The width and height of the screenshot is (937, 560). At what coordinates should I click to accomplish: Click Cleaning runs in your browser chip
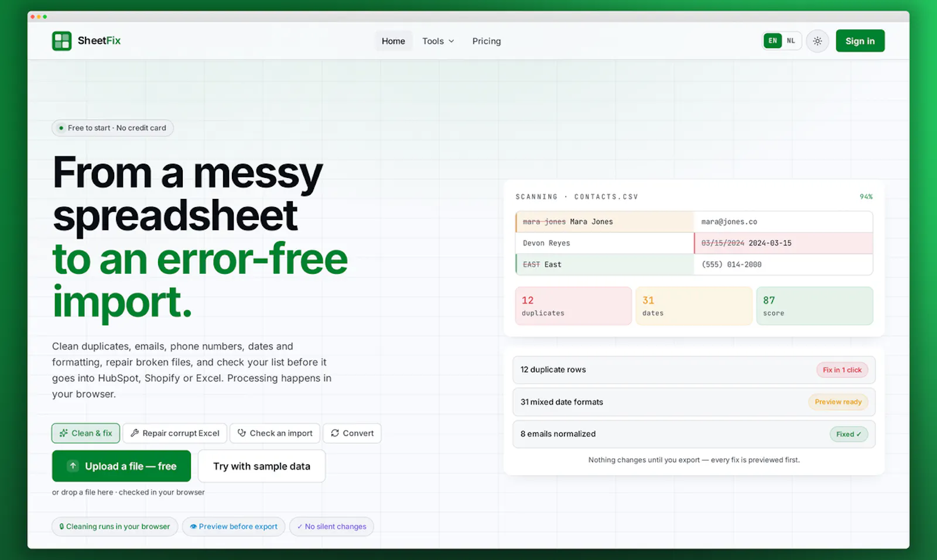pyautogui.click(x=115, y=527)
